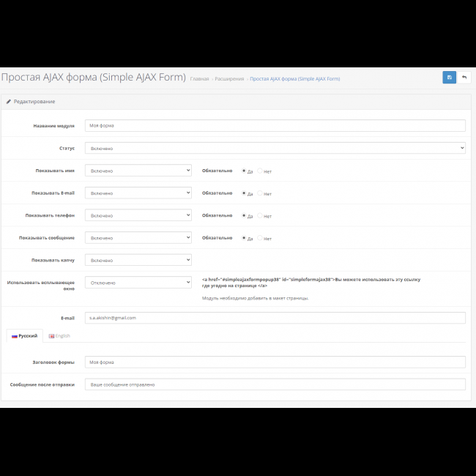
Task: Click the Simple AJAX Form breadcrumb link
Action: click(294, 79)
